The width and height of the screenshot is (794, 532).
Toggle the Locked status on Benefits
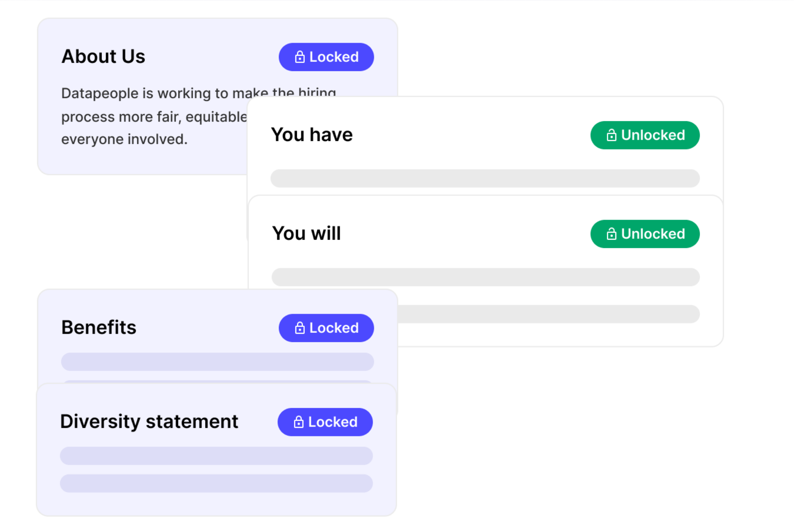pyautogui.click(x=326, y=328)
